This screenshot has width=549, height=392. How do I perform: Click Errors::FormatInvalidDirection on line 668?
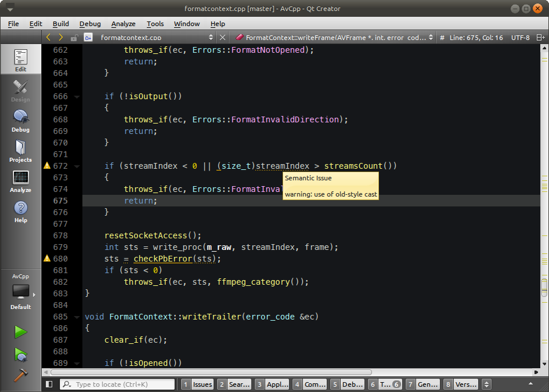265,119
